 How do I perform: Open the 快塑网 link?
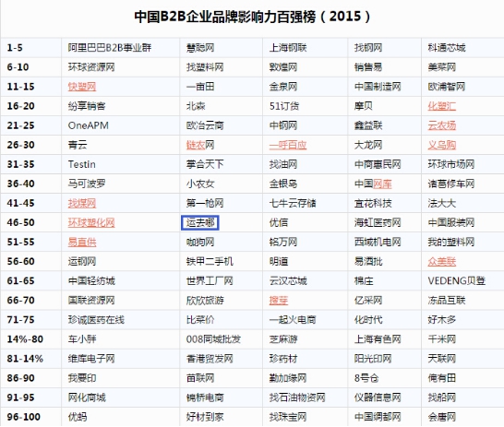click(82, 87)
